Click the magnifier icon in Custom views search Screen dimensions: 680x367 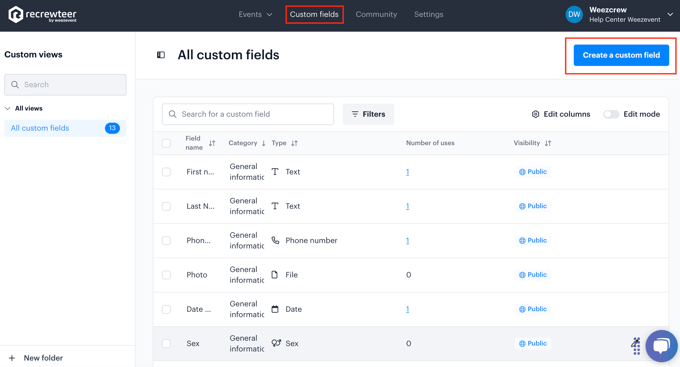coord(15,85)
